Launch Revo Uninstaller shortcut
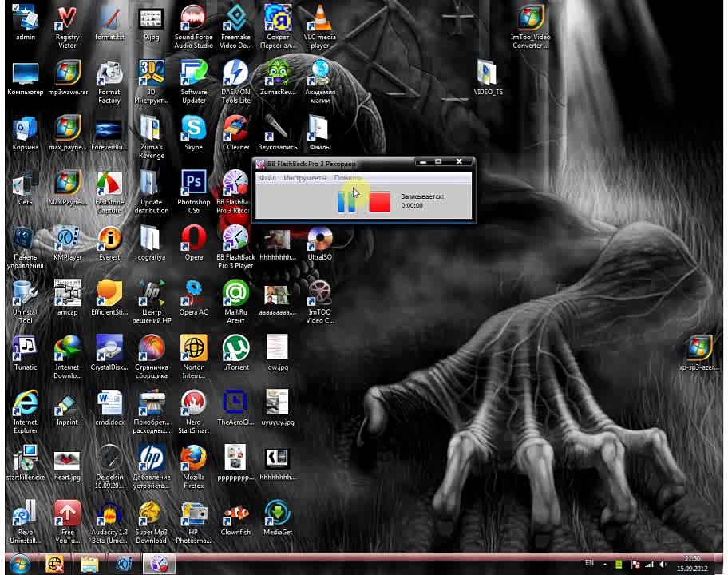The height and width of the screenshot is (575, 728). 25,521
